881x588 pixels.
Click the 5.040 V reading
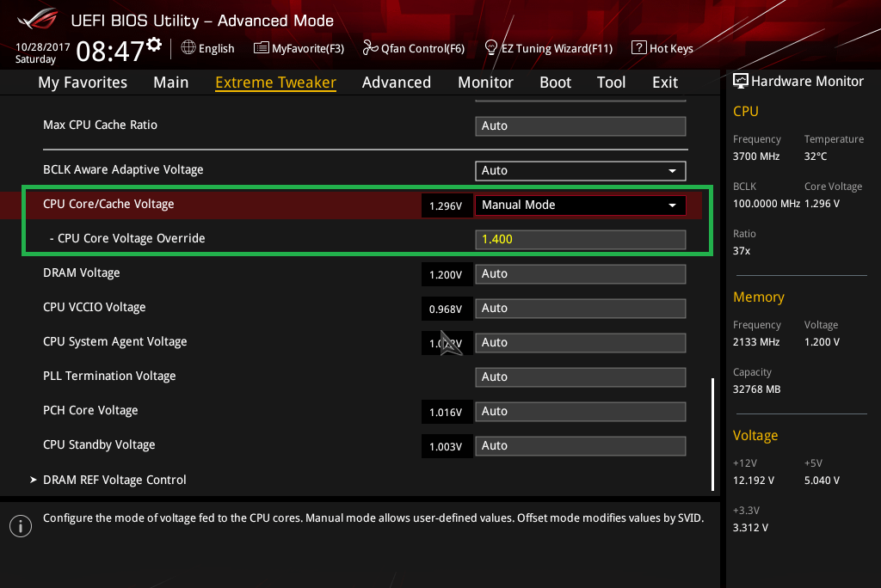pos(822,481)
